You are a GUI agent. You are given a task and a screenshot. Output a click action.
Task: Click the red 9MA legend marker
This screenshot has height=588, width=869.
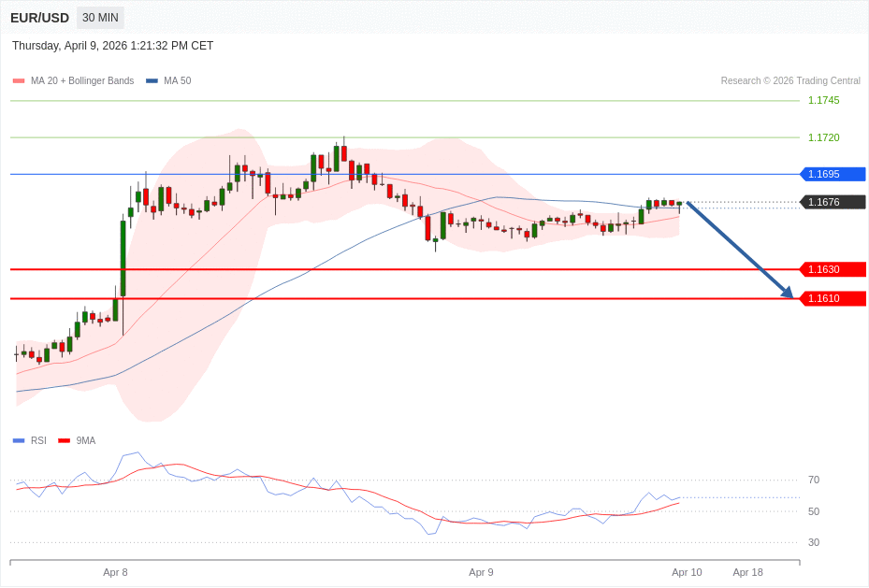pos(64,440)
